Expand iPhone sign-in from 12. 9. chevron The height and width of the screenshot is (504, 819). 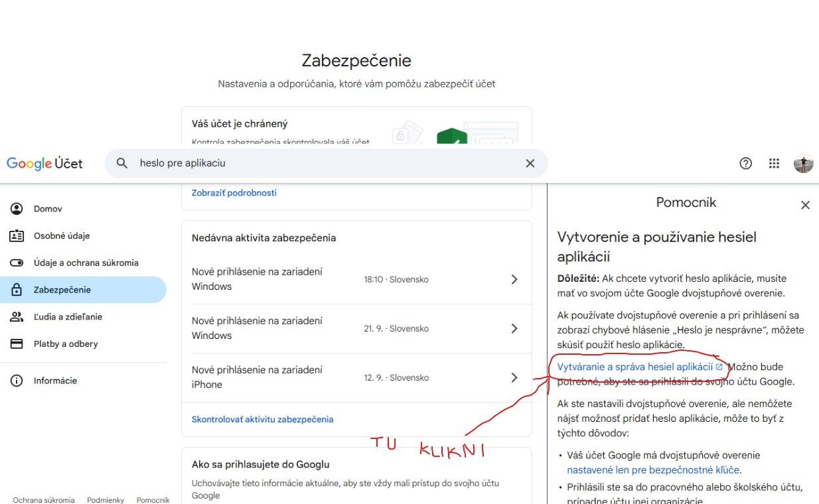(514, 377)
